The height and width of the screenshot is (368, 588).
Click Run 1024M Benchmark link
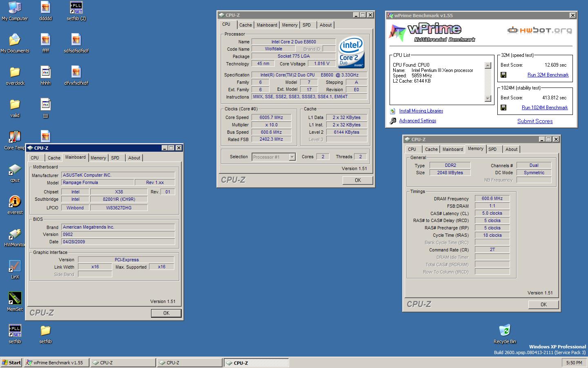coord(545,108)
